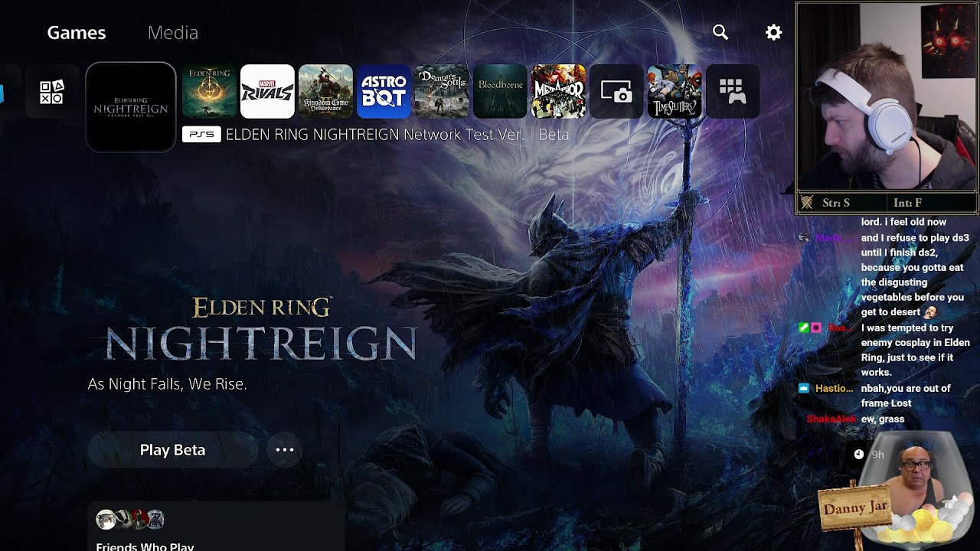Select the Demon's Souls game tile
This screenshot has height=551, width=980.
click(442, 92)
